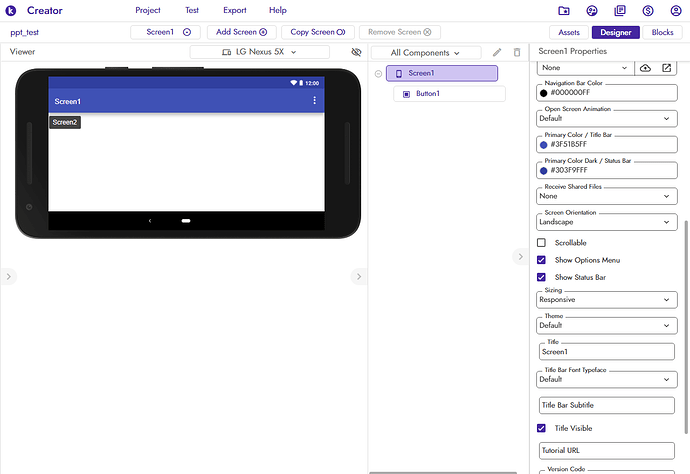The width and height of the screenshot is (690, 474).
Task: Select Screen1 in the component tree
Action: point(442,73)
